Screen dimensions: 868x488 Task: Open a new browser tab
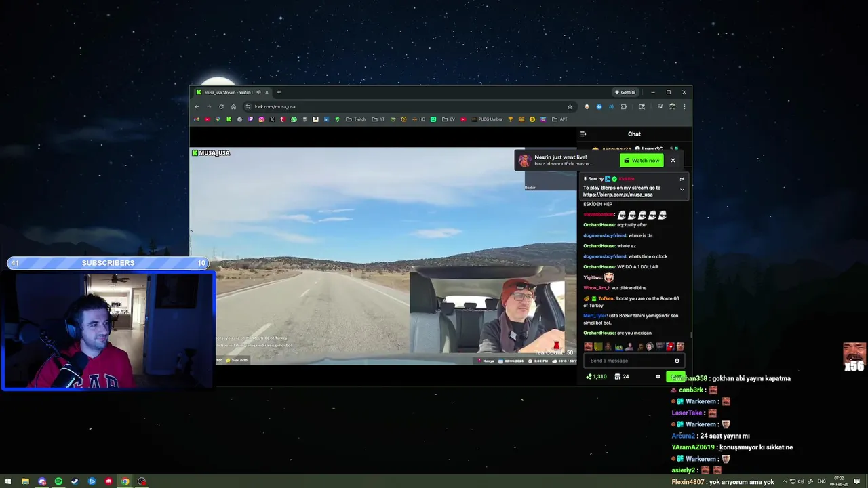click(279, 92)
